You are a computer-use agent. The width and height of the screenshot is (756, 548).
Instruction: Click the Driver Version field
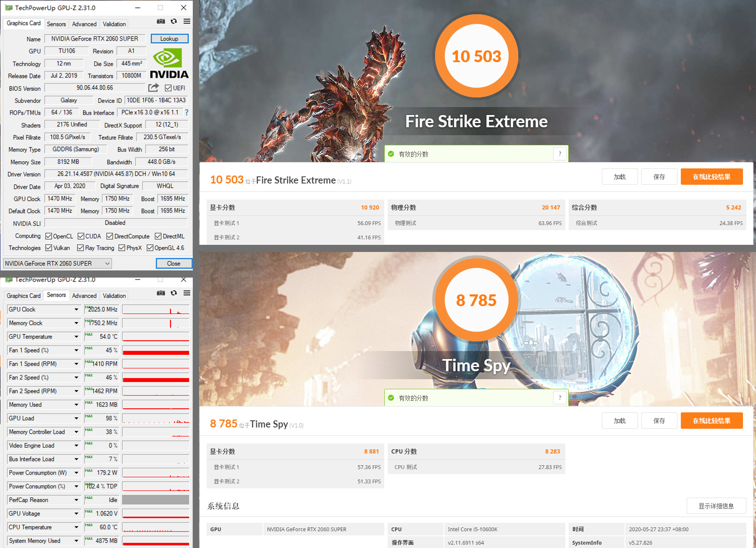click(x=116, y=174)
